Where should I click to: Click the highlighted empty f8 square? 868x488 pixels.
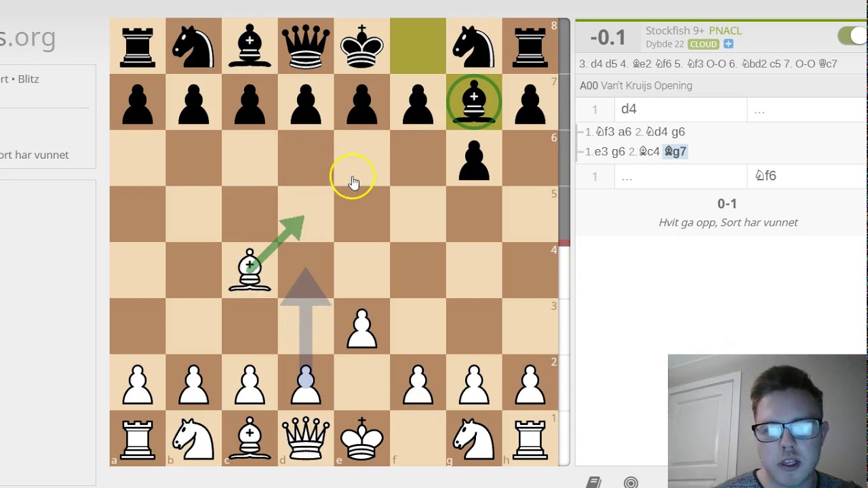point(418,45)
